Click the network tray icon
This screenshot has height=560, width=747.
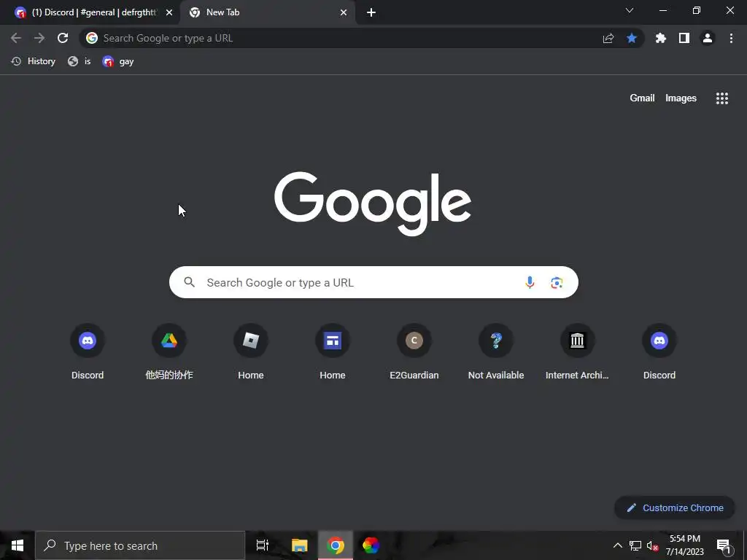point(635,545)
